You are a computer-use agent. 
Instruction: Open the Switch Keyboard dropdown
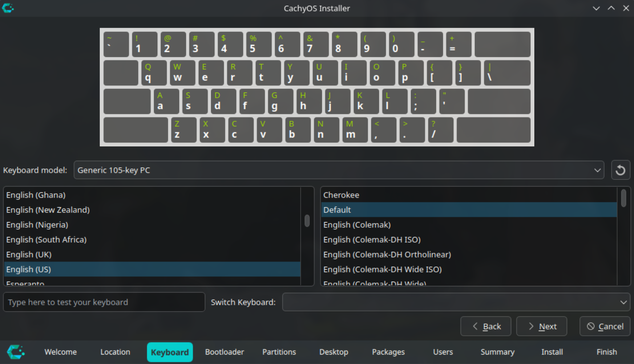(x=456, y=302)
